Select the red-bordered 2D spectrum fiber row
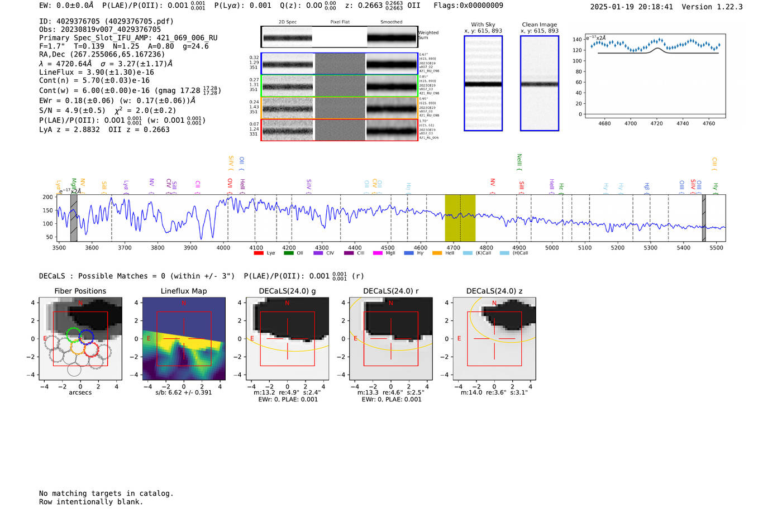Viewport: 782px width, 532px height. click(339, 130)
